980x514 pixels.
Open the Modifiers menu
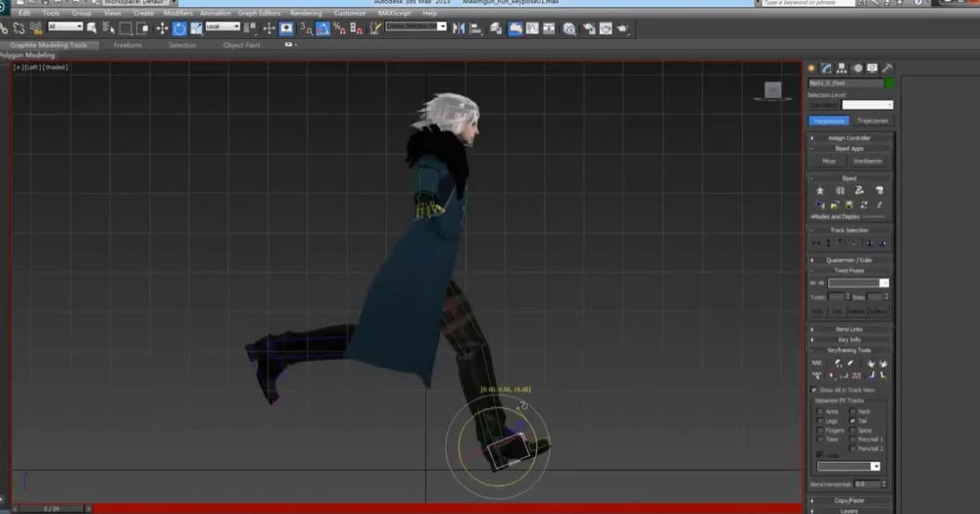(x=178, y=13)
